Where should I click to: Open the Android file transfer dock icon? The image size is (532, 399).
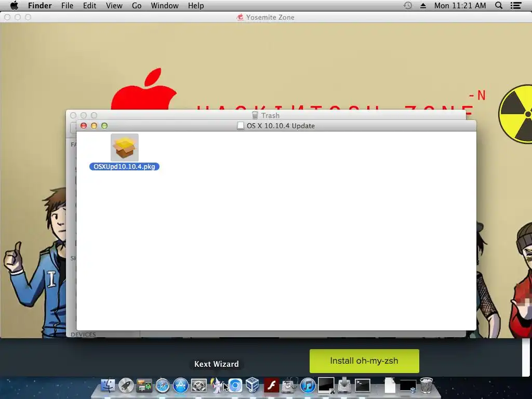(x=144, y=386)
